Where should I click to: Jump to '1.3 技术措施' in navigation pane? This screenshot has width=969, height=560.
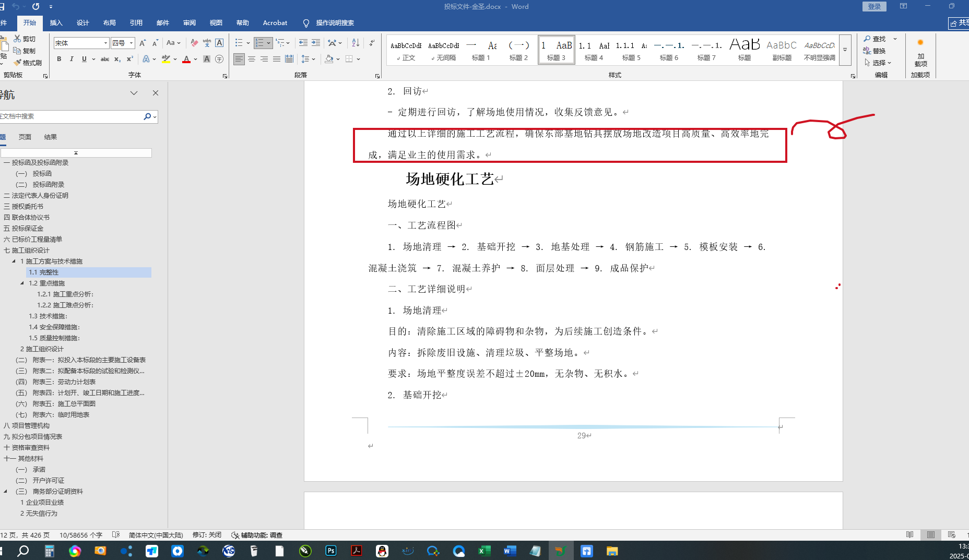point(48,316)
